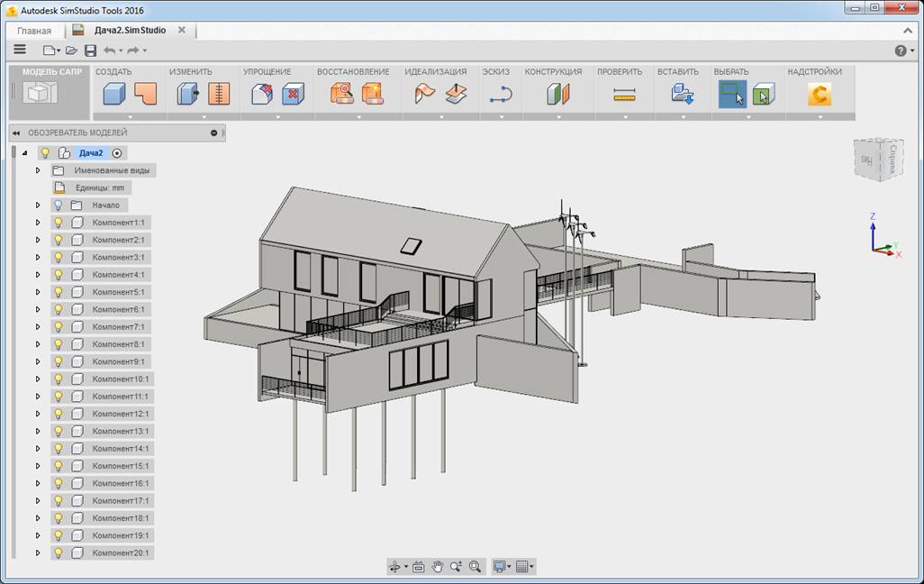Open the display settings dropdown arrow
The width and height of the screenshot is (924, 584).
point(509,567)
